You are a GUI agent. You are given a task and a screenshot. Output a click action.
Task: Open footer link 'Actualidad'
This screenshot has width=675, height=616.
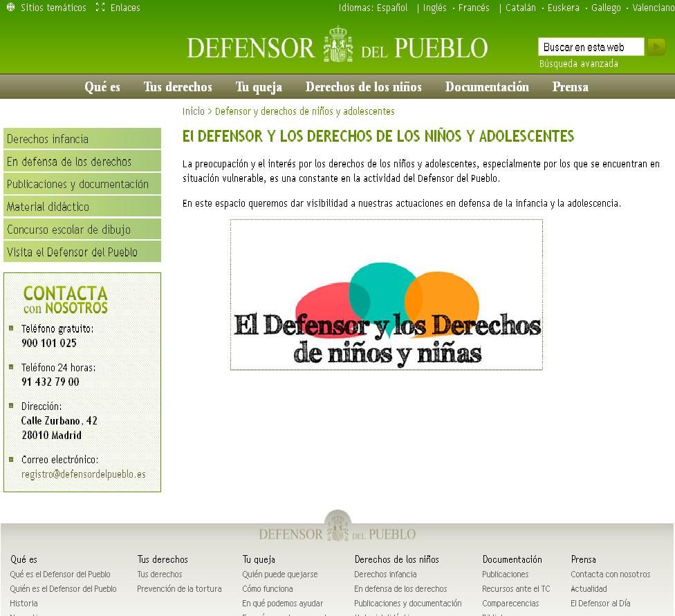[589, 589]
